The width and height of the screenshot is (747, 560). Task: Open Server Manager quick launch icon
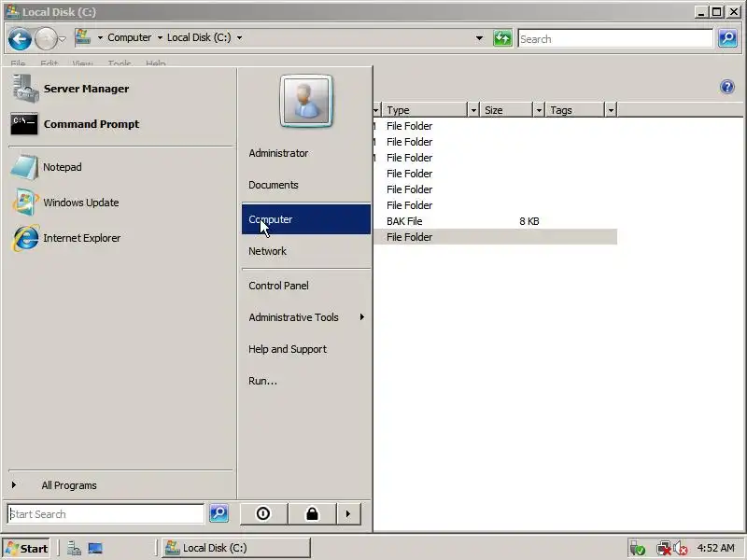pos(74,549)
